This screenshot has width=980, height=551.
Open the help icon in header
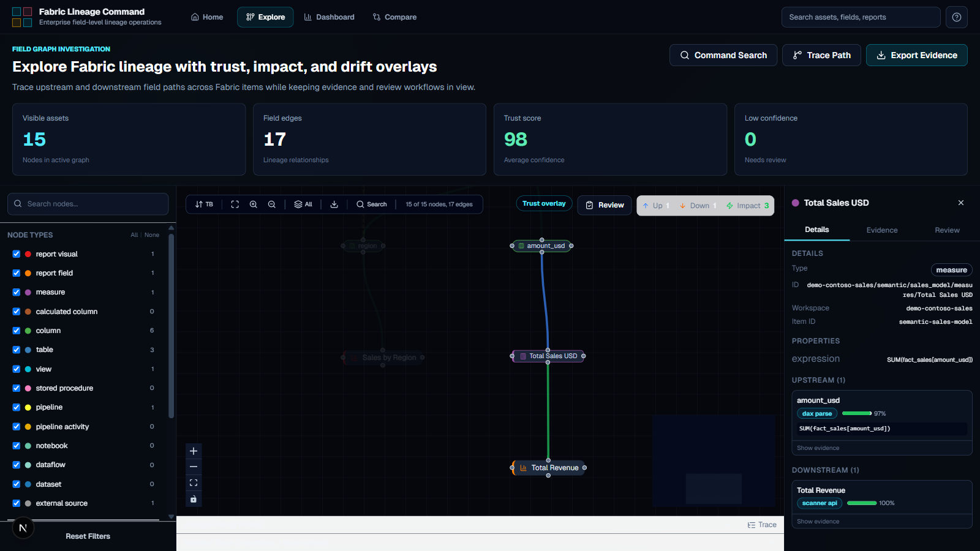click(957, 17)
